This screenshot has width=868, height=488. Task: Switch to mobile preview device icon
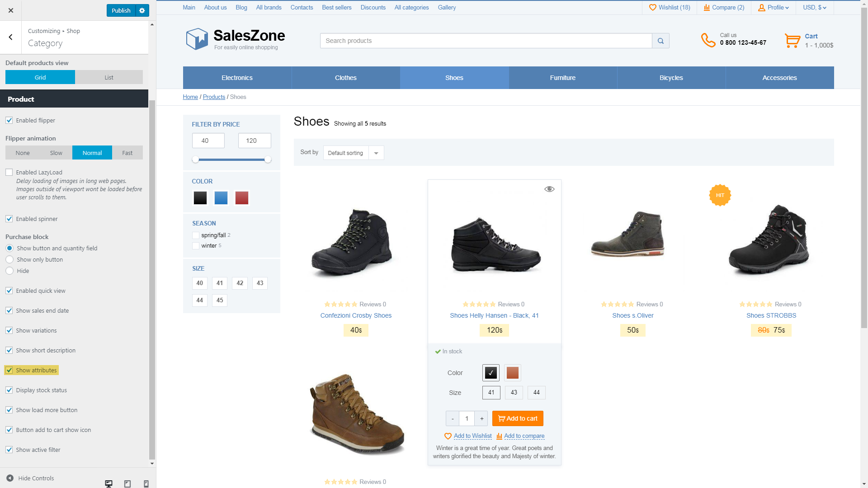(x=146, y=483)
